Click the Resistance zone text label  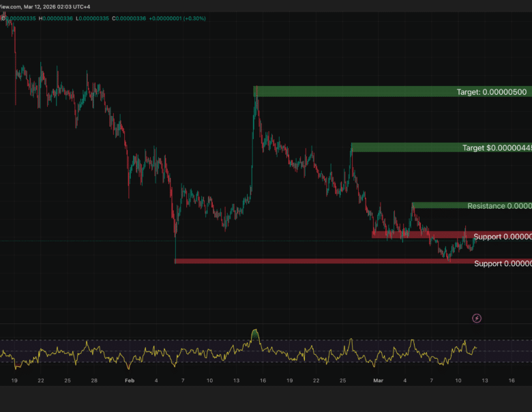point(499,206)
